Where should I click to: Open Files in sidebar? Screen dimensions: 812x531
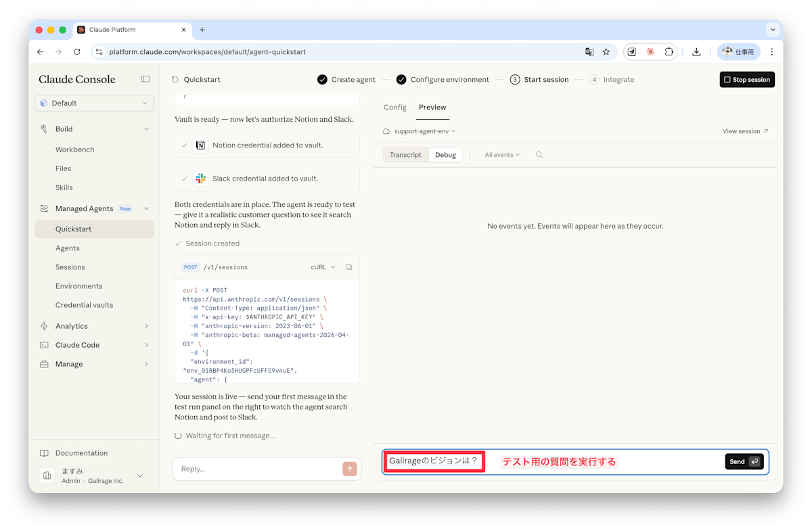pyautogui.click(x=63, y=168)
